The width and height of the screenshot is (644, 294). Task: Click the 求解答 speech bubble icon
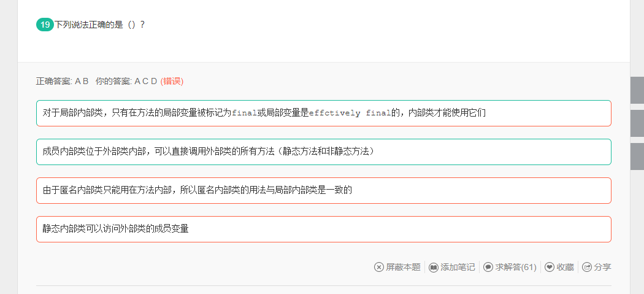pyautogui.click(x=488, y=267)
